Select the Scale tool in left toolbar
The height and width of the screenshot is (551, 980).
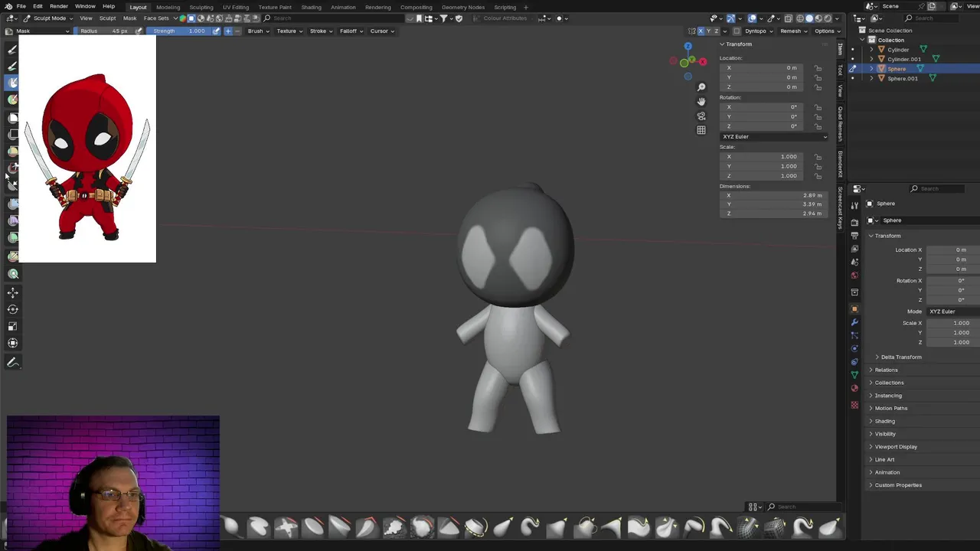[x=13, y=326]
